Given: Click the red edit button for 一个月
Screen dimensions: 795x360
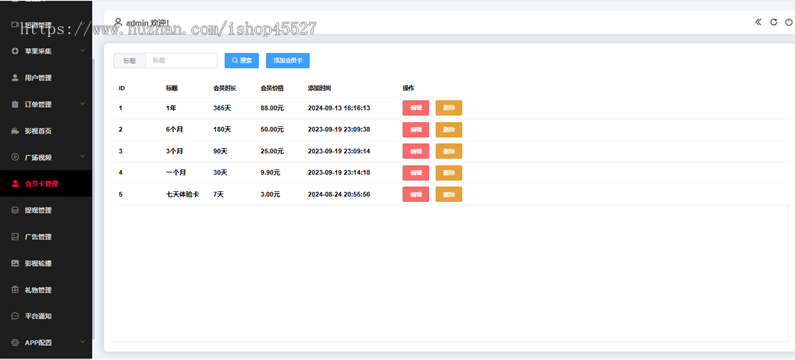Looking at the screenshot, I should pos(416,173).
